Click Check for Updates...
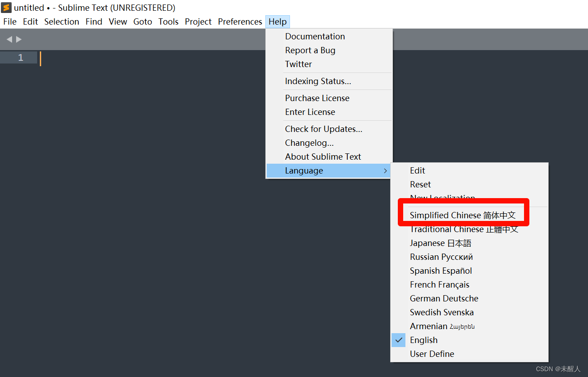The image size is (588, 377). click(x=329, y=129)
